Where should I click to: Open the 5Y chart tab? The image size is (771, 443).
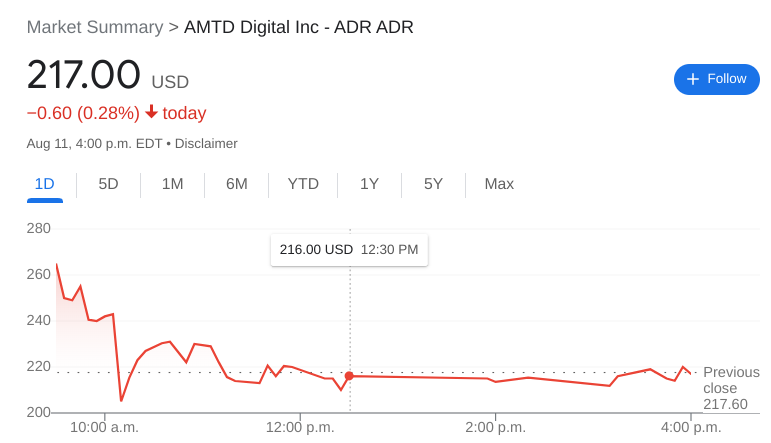433,184
